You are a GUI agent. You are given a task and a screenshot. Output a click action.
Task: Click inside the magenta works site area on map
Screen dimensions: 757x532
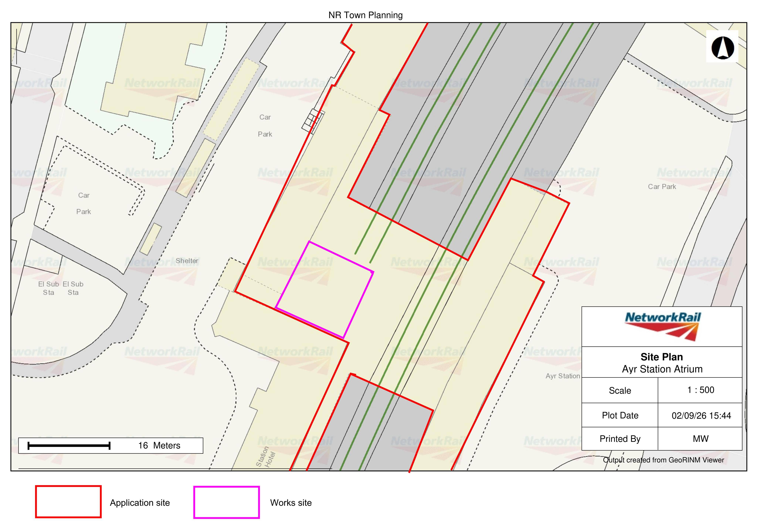point(325,290)
